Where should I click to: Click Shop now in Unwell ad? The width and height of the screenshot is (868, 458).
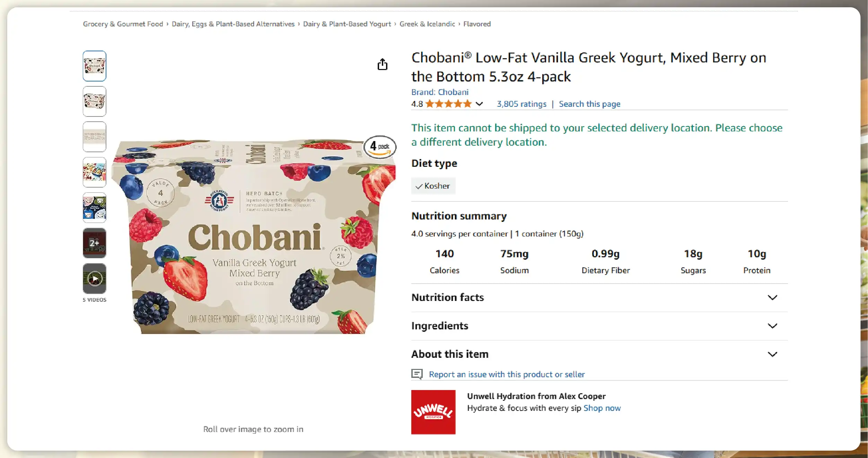(x=602, y=408)
